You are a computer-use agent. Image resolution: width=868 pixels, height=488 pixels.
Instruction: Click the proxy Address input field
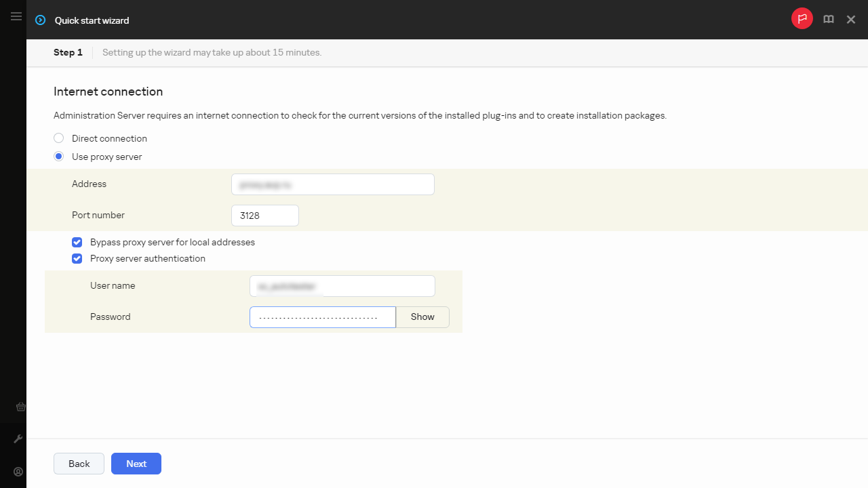332,184
